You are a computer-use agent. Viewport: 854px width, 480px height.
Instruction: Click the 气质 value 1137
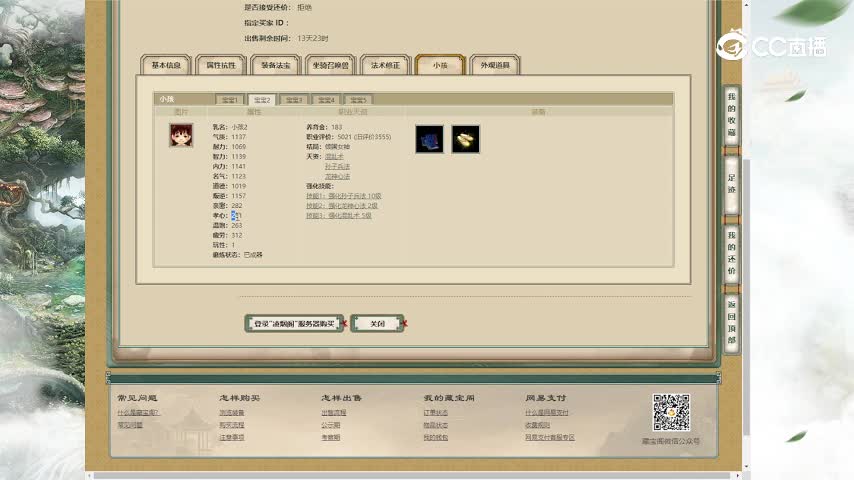239,137
